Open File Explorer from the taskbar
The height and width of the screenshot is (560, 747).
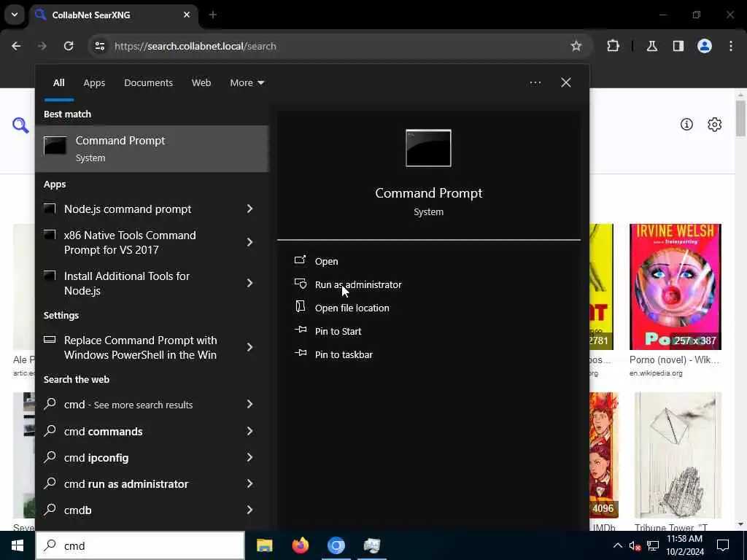click(x=264, y=545)
